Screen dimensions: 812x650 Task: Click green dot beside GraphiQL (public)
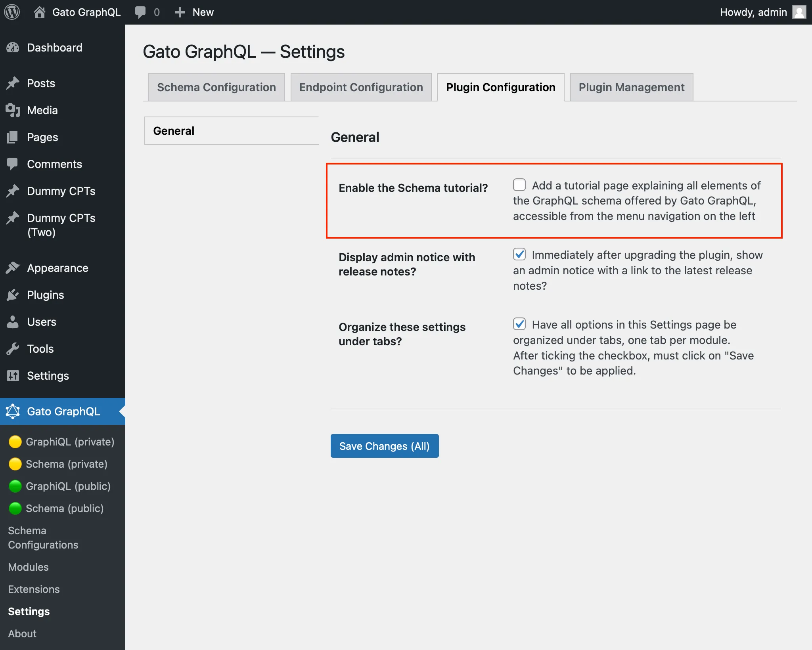[x=15, y=486]
